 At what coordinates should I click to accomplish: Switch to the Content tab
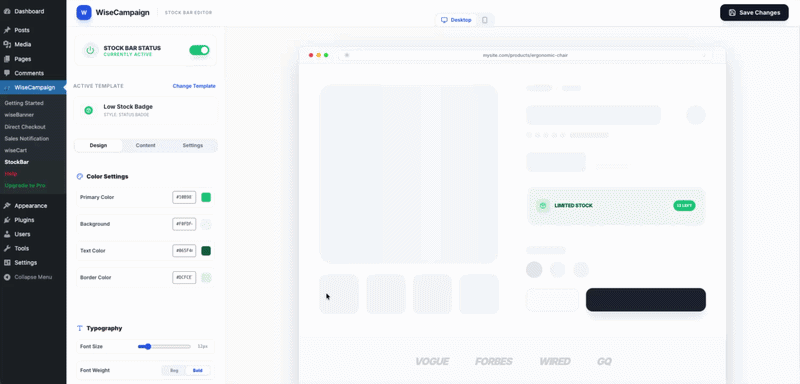tap(145, 145)
